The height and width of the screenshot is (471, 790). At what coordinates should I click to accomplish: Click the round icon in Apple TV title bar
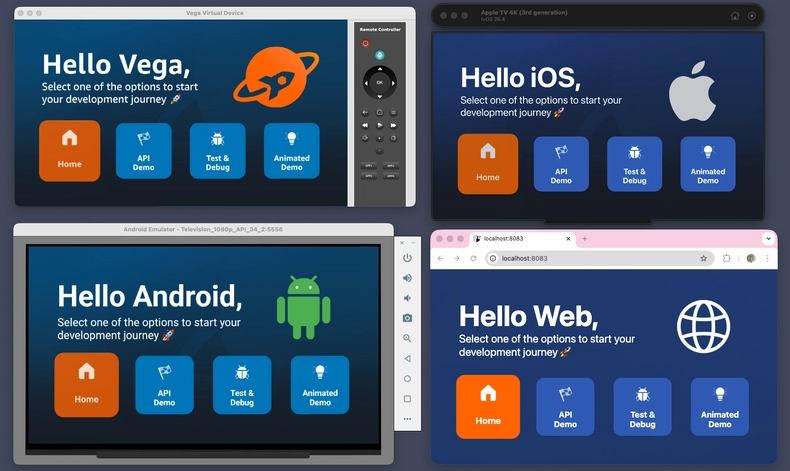[x=752, y=16]
